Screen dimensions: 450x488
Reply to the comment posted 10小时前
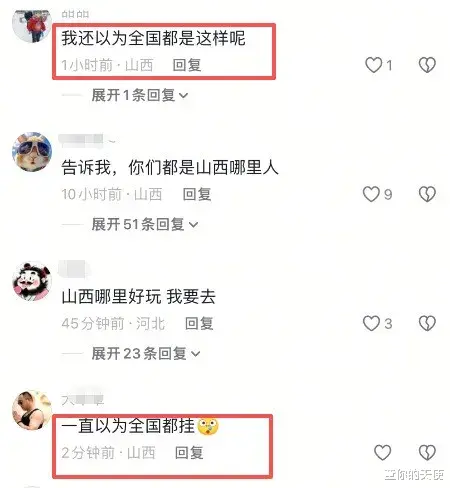click(197, 194)
